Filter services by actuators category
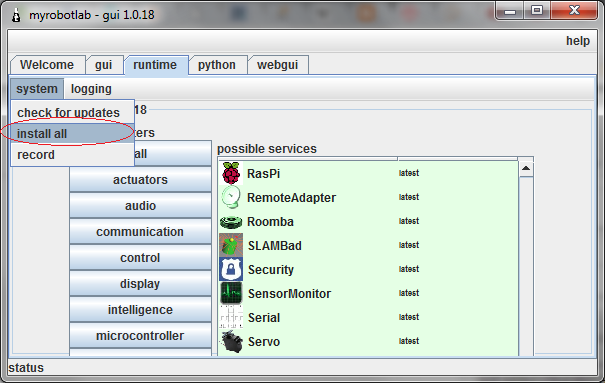The height and width of the screenshot is (383, 605). coord(140,180)
